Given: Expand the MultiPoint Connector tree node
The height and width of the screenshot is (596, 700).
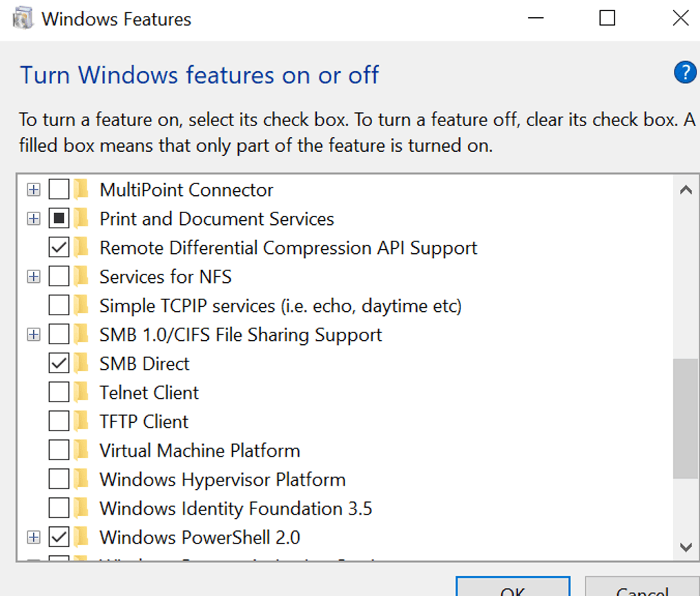Looking at the screenshot, I should (34, 190).
